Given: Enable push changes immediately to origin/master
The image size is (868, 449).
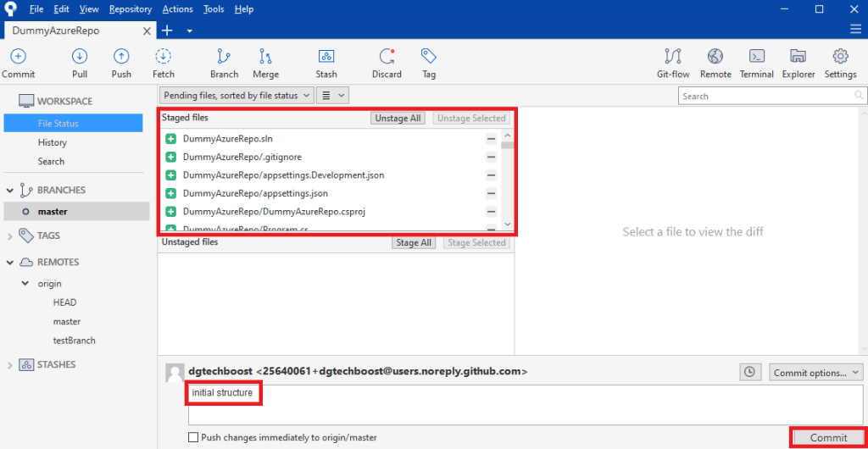Looking at the screenshot, I should click(x=194, y=437).
